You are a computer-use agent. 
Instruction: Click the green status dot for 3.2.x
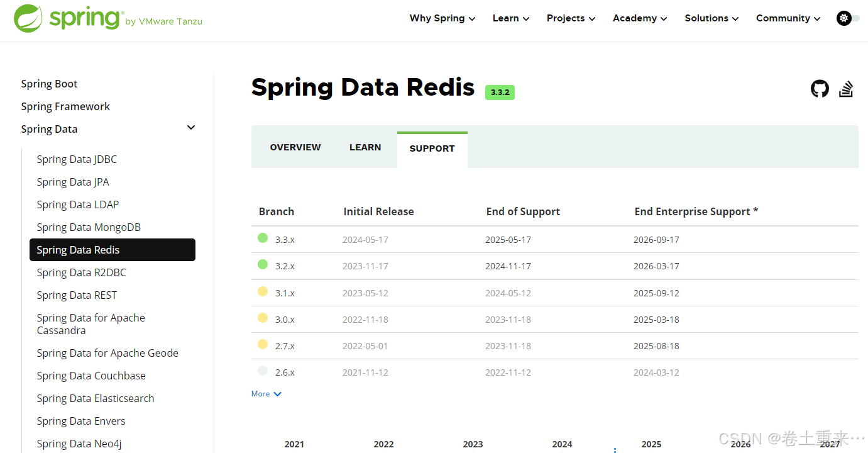pyautogui.click(x=263, y=264)
